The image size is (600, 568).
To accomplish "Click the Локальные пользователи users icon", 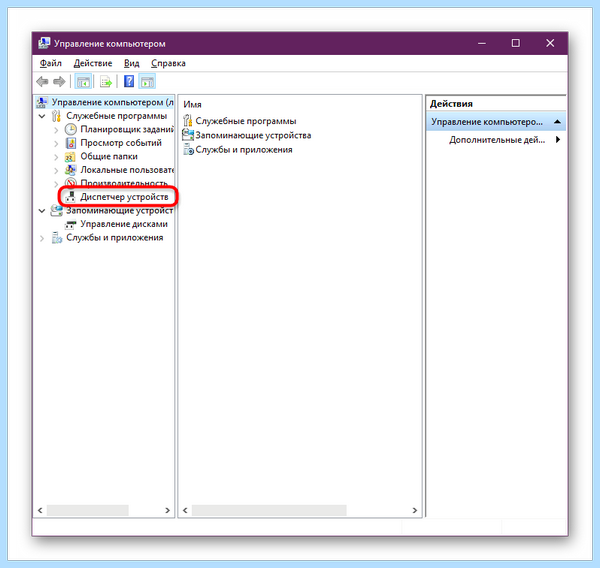I will click(70, 170).
